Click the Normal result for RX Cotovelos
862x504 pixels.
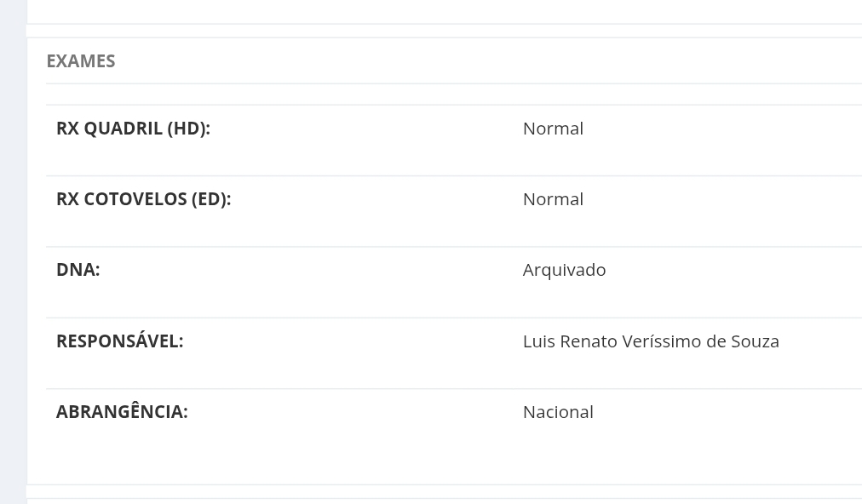tap(553, 199)
